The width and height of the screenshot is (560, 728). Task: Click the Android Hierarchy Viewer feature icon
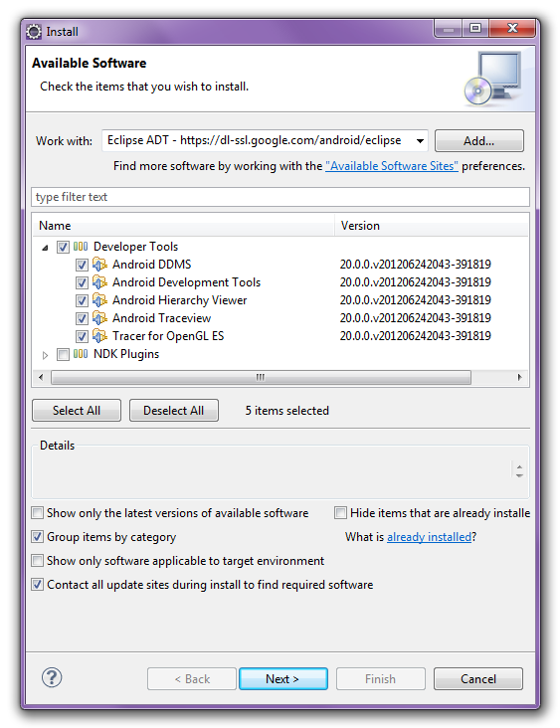point(99,300)
